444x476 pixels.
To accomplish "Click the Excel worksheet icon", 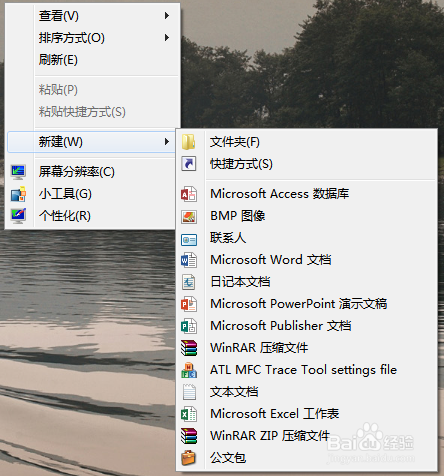I will pyautogui.click(x=189, y=414).
